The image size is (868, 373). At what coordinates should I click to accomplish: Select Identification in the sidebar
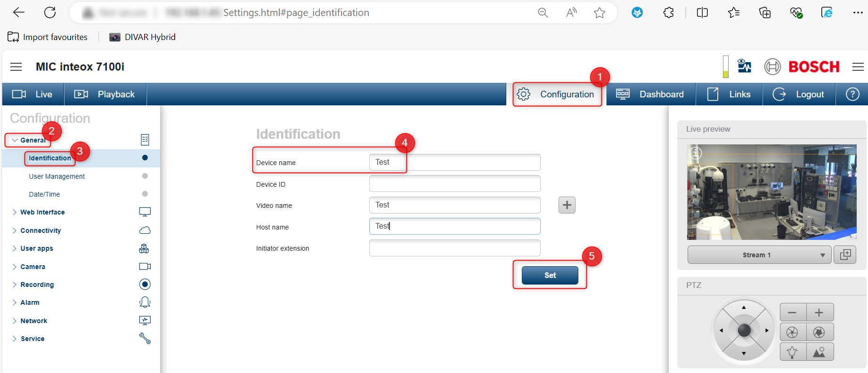(50, 158)
